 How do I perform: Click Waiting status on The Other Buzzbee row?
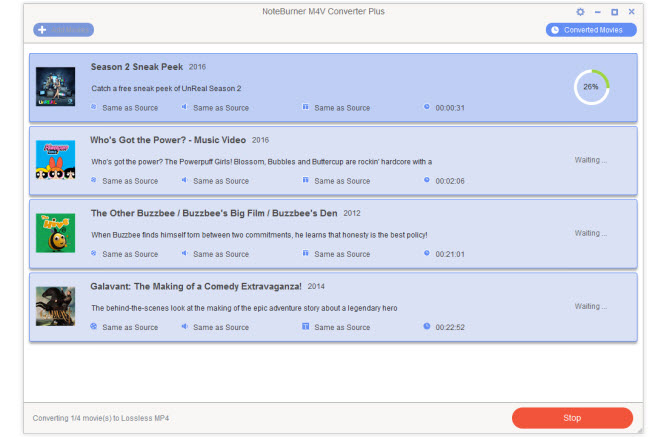[x=591, y=233]
